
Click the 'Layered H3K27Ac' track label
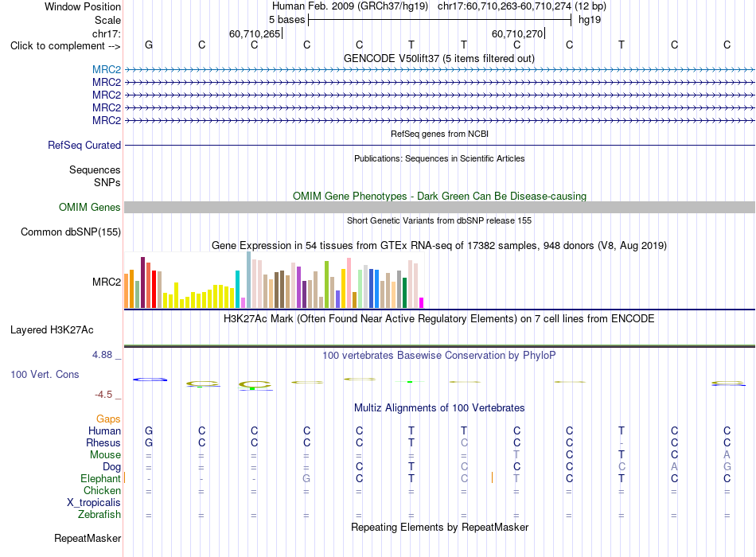[x=52, y=330]
